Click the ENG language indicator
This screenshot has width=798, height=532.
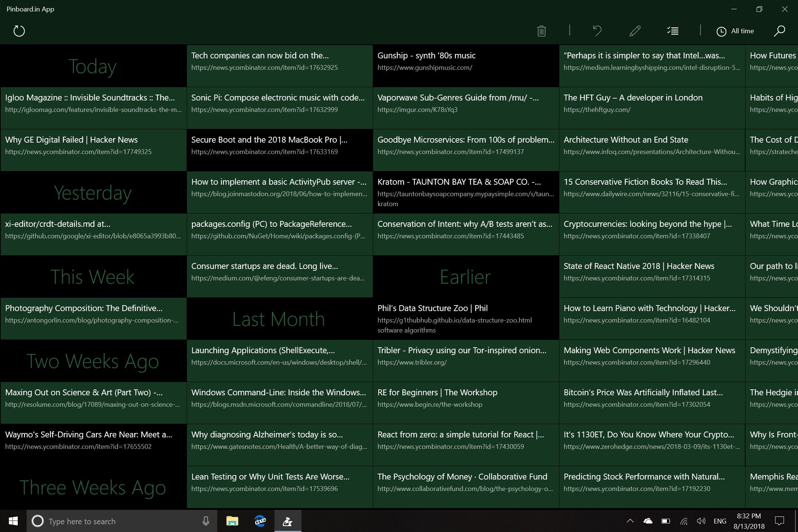pos(720,521)
